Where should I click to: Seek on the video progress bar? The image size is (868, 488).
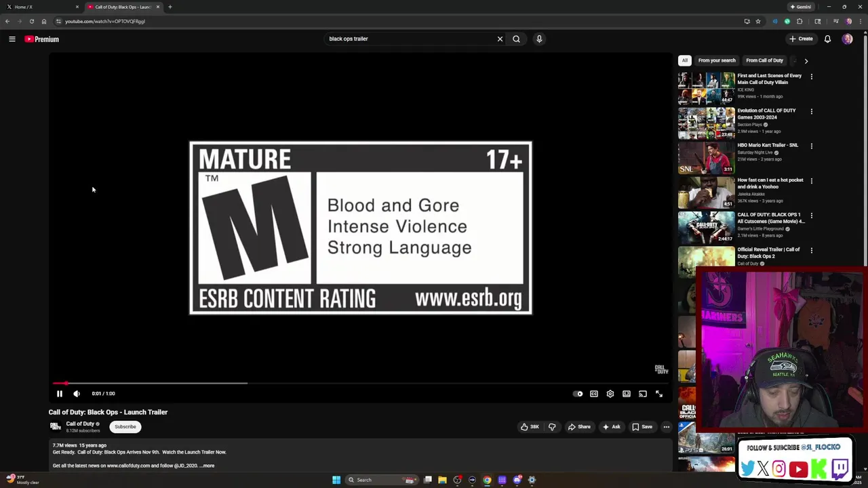(x=359, y=384)
